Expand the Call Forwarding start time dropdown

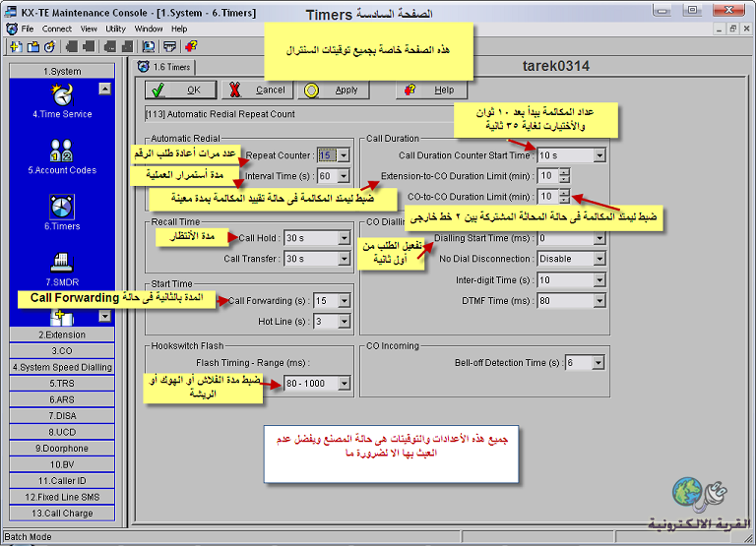[x=344, y=301]
